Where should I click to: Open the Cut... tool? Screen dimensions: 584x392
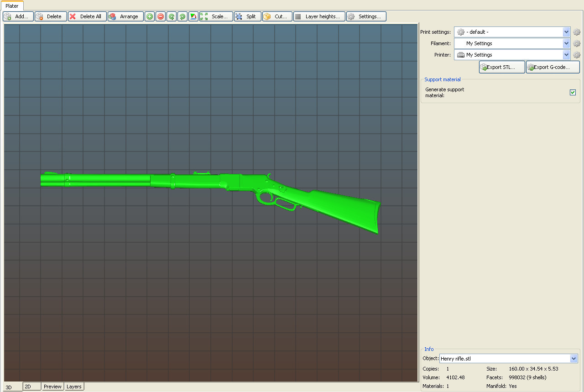tap(277, 16)
